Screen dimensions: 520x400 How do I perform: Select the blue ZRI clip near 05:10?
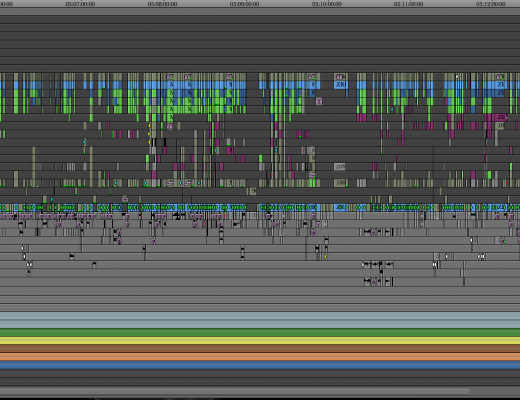pyautogui.click(x=340, y=85)
